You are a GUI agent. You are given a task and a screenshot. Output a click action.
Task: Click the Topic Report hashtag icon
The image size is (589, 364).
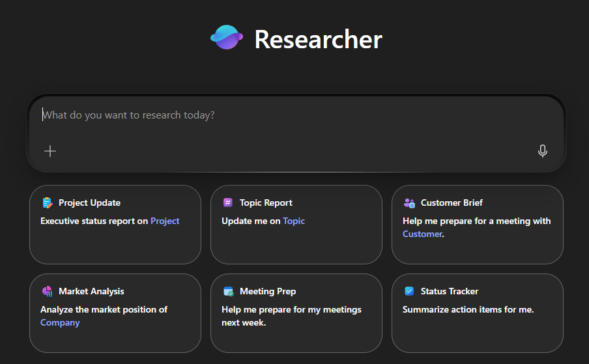[x=228, y=203]
